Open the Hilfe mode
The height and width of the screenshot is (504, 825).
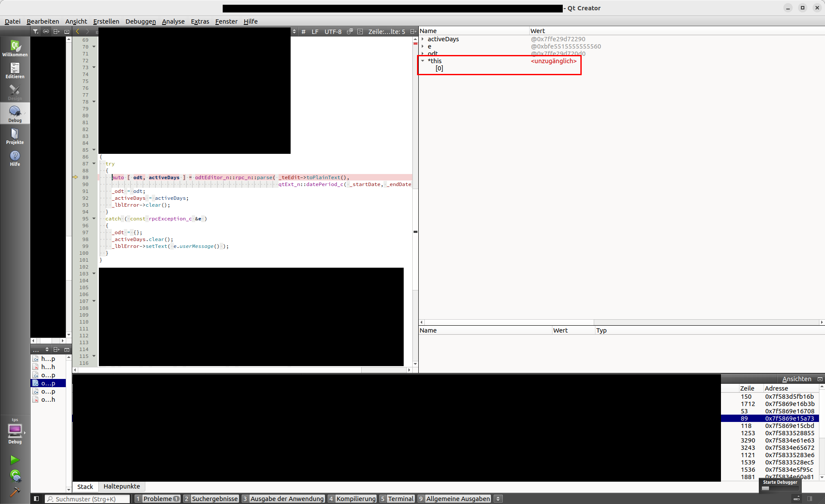(15, 158)
